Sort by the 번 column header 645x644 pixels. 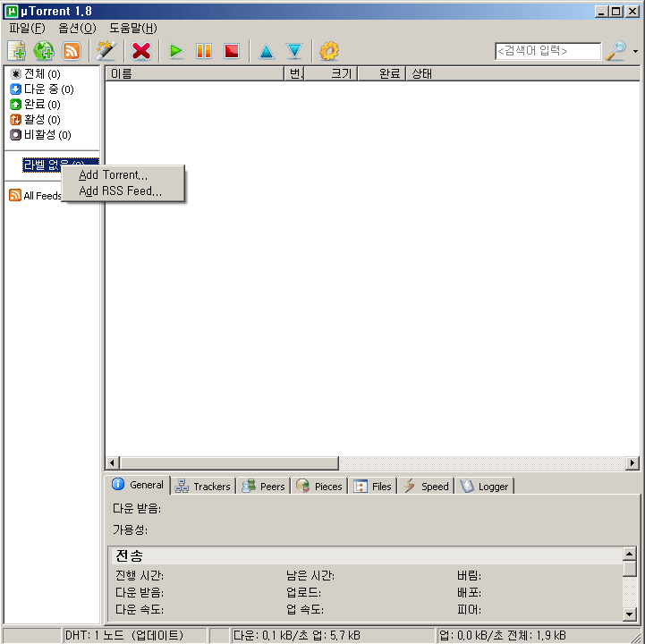(294, 73)
